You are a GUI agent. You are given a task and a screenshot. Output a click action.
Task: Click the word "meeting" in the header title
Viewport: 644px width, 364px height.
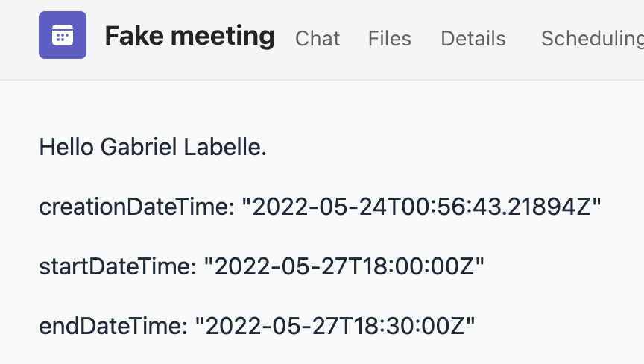(x=223, y=37)
